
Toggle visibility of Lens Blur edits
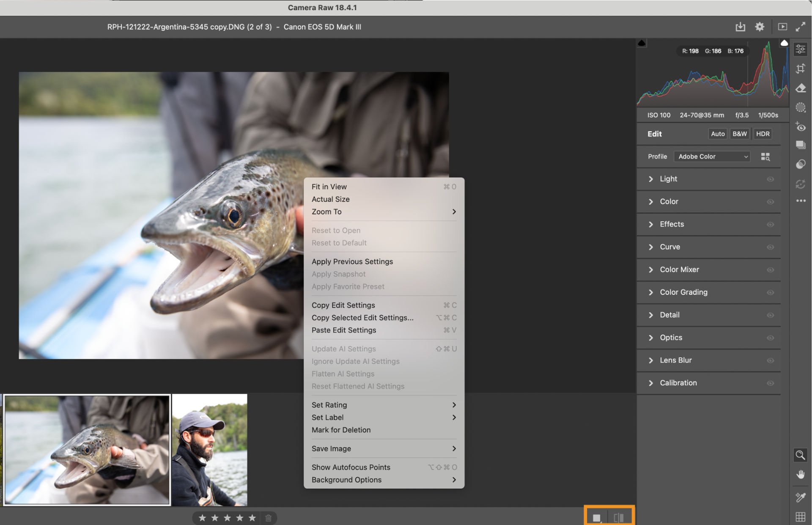(x=770, y=360)
